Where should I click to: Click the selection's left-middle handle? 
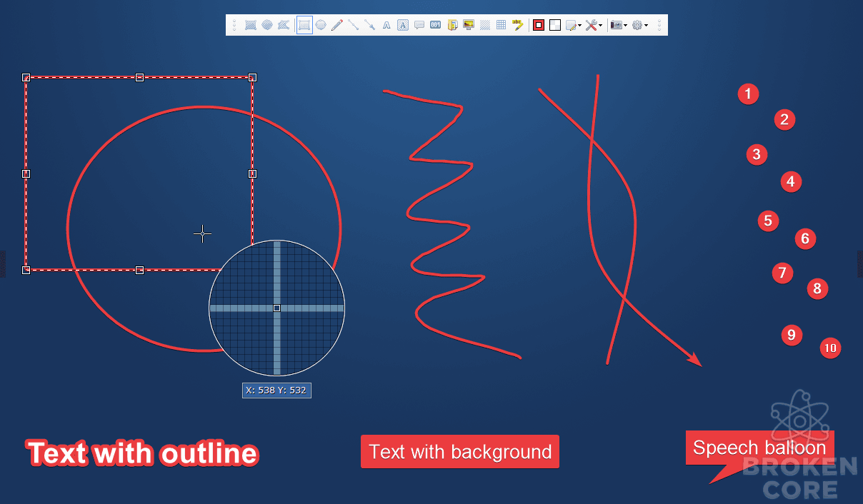[26, 173]
